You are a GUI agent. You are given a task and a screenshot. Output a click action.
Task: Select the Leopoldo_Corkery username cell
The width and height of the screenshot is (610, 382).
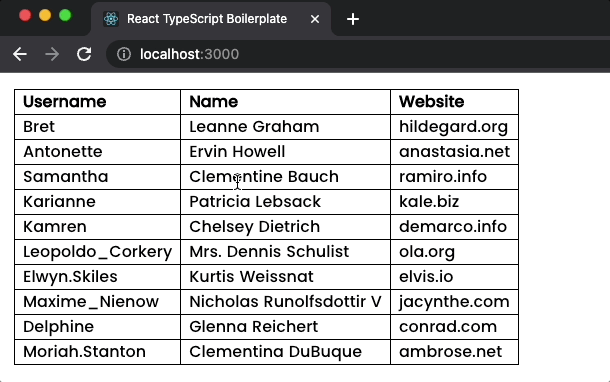click(97, 252)
